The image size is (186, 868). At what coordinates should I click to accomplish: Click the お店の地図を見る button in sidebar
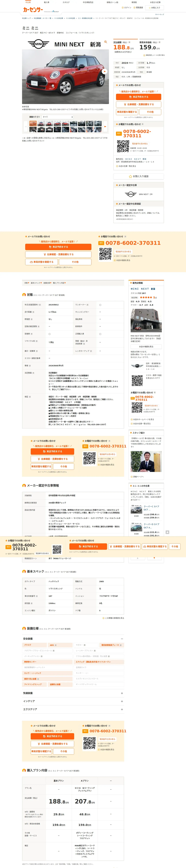(x=146, y=347)
